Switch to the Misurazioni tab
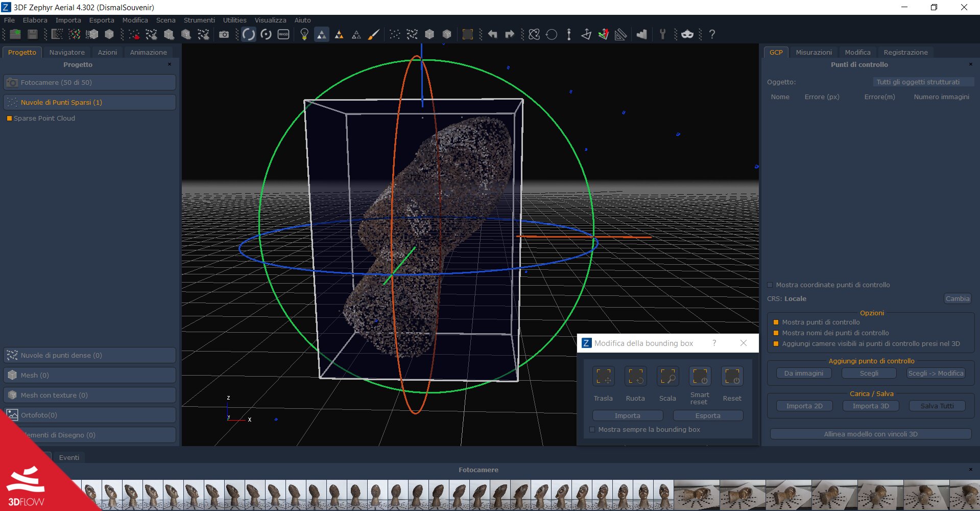Image resolution: width=980 pixels, height=511 pixels. pyautogui.click(x=814, y=53)
